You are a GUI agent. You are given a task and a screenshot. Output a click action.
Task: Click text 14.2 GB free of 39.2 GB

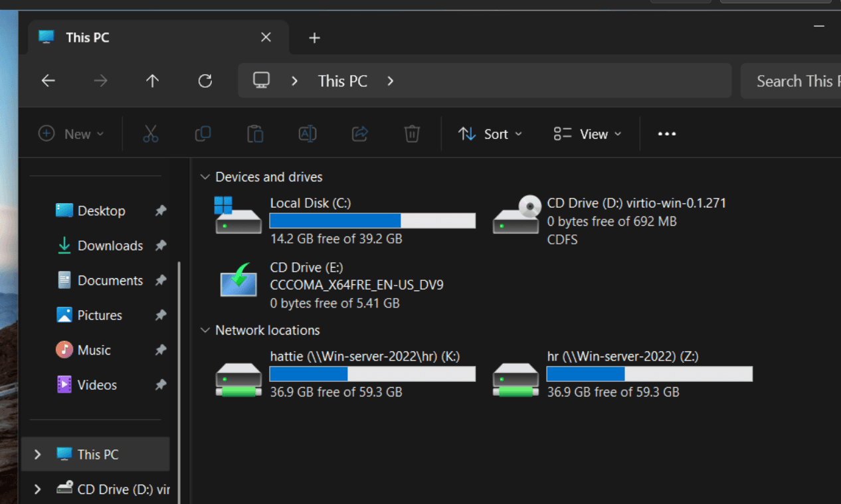pyautogui.click(x=336, y=238)
